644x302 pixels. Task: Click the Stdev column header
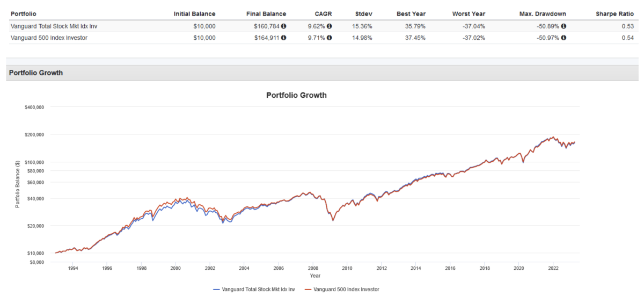point(363,14)
